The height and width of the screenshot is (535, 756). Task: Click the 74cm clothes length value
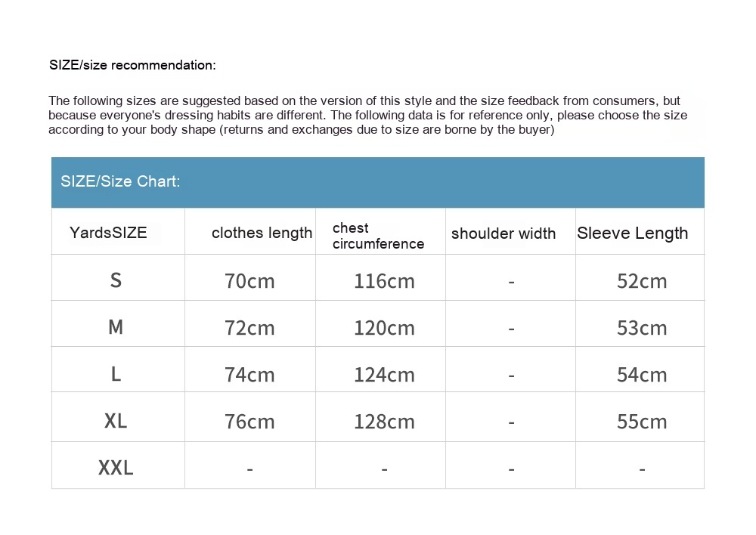[x=249, y=375]
